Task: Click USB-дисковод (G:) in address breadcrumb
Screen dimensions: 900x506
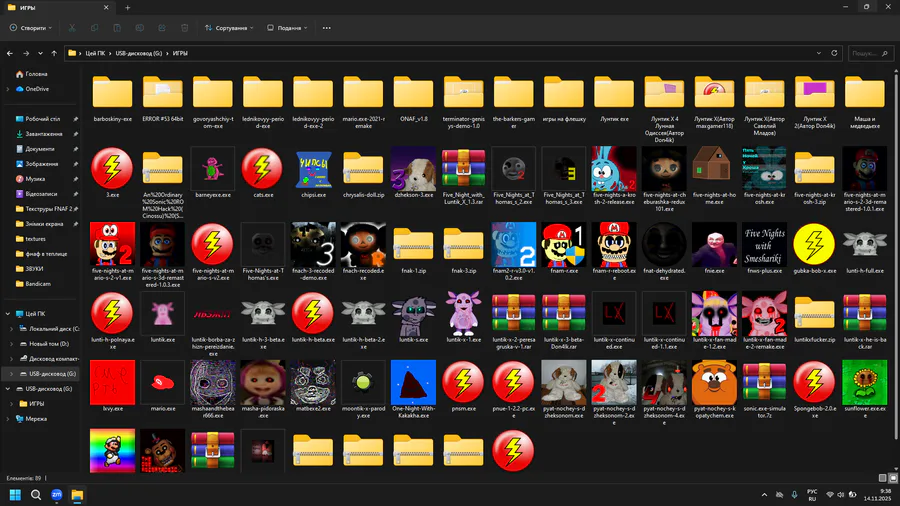Action: [x=139, y=53]
